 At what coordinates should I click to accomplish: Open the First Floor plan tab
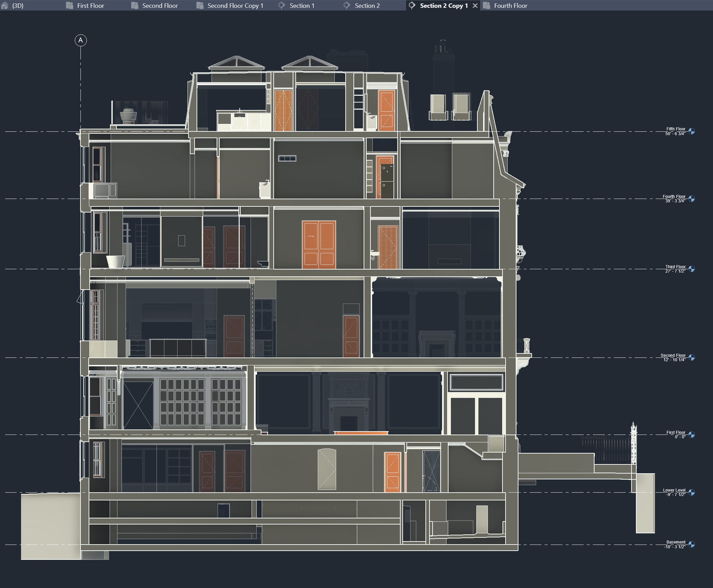pyautogui.click(x=90, y=5)
